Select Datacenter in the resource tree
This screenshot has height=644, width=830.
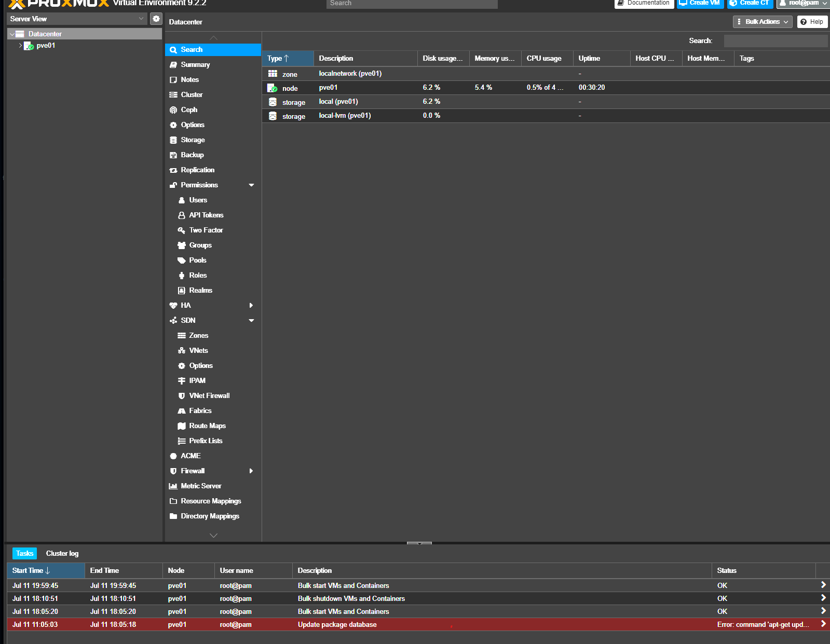click(x=85, y=34)
